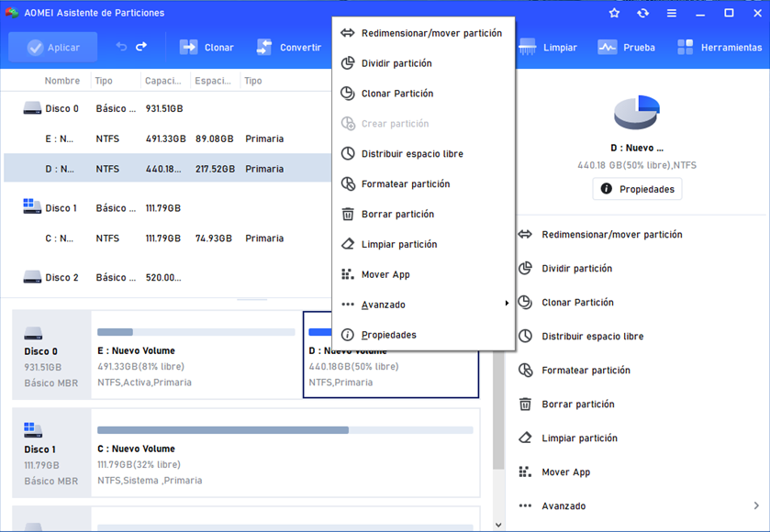Open the Clonar tool in the toolbar
This screenshot has height=532, width=770.
[206, 48]
